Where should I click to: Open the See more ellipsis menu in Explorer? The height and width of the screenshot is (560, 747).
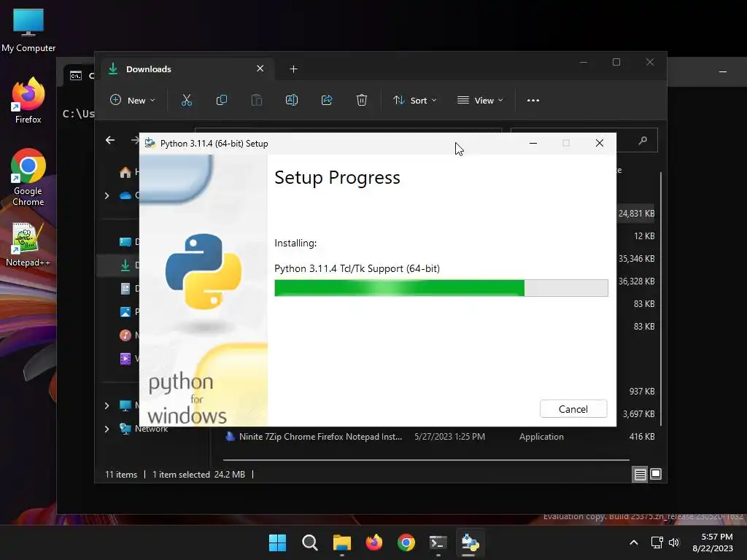(x=533, y=101)
